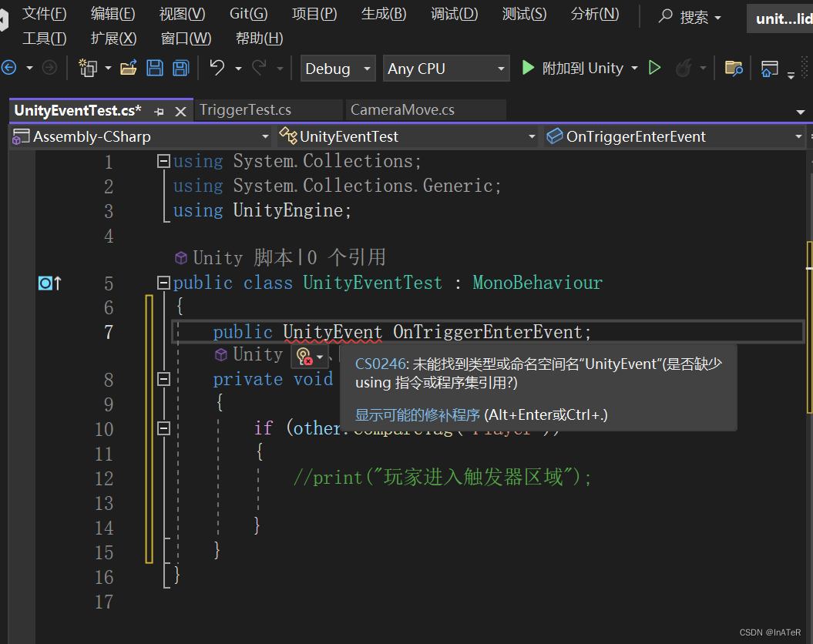Screen dimensions: 813x644
Task: Open a file with the Open File icon
Action: (129, 68)
